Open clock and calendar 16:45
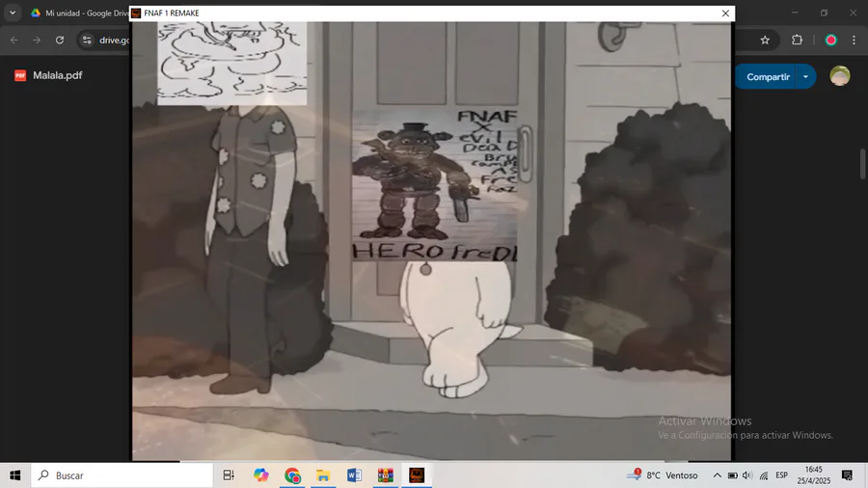This screenshot has width=868, height=488. click(814, 475)
